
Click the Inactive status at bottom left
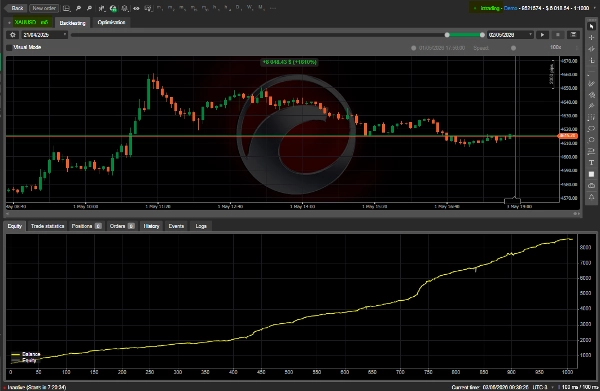click(x=36, y=387)
